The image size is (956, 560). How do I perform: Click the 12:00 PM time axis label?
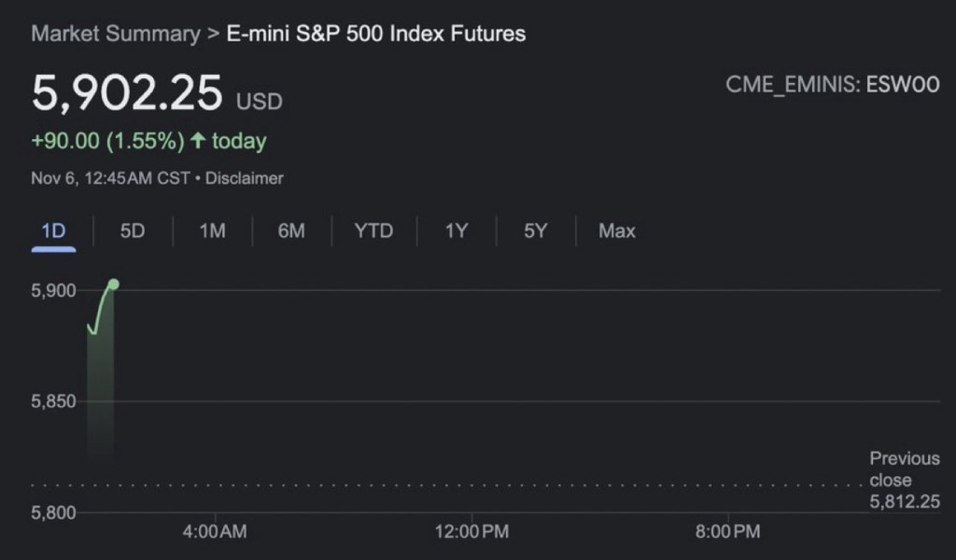tap(471, 532)
